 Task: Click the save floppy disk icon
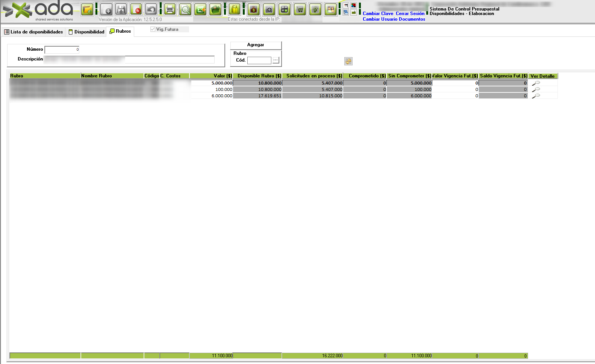click(x=121, y=9)
